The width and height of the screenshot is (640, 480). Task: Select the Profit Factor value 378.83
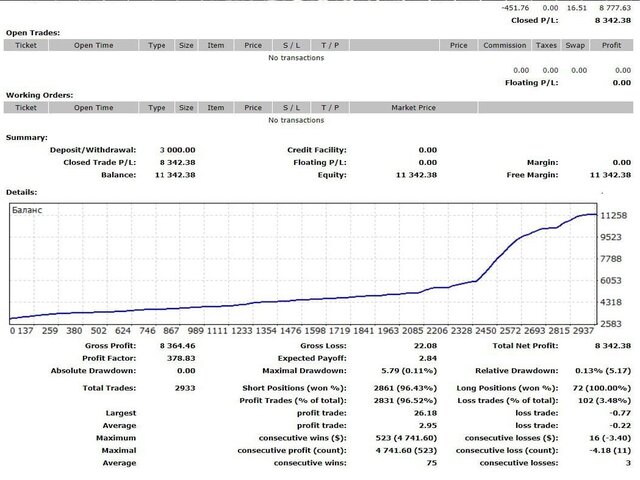[180, 357]
